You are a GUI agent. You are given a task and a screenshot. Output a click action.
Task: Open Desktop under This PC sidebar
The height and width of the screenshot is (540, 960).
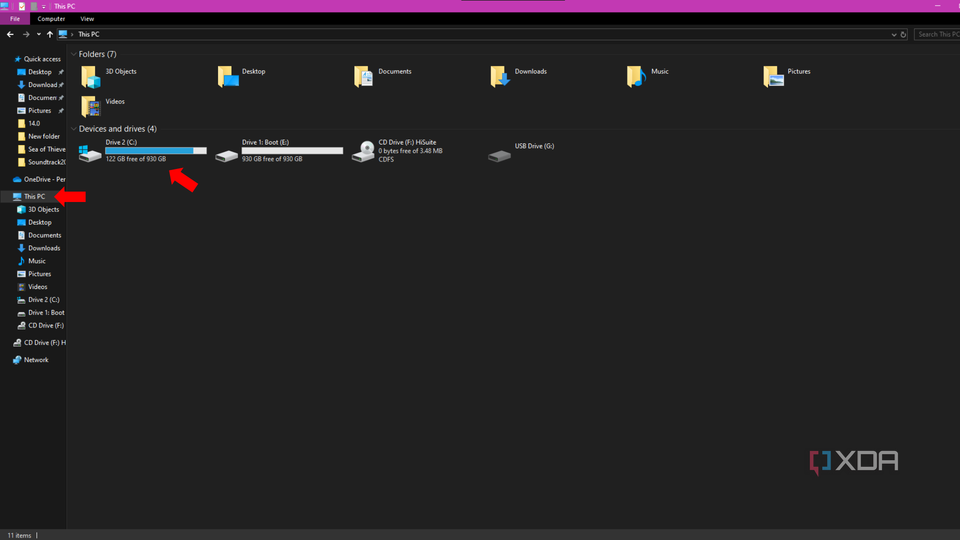point(39,222)
